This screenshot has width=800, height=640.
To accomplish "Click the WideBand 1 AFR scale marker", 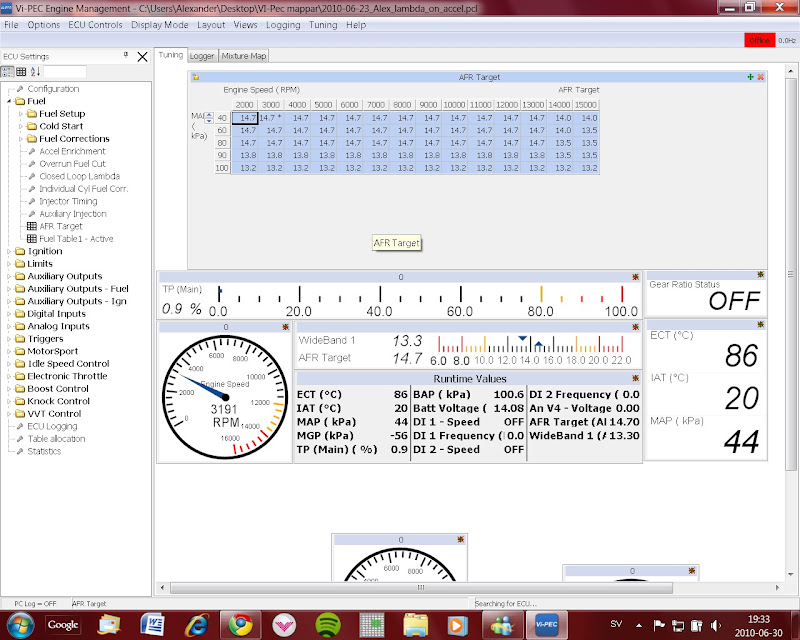I will pyautogui.click(x=522, y=338).
